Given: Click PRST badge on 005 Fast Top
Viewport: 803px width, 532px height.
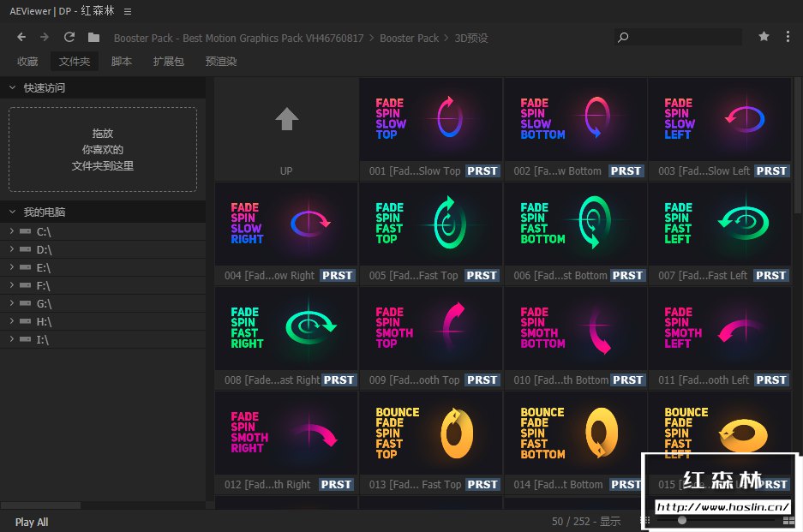Looking at the screenshot, I should pos(482,276).
